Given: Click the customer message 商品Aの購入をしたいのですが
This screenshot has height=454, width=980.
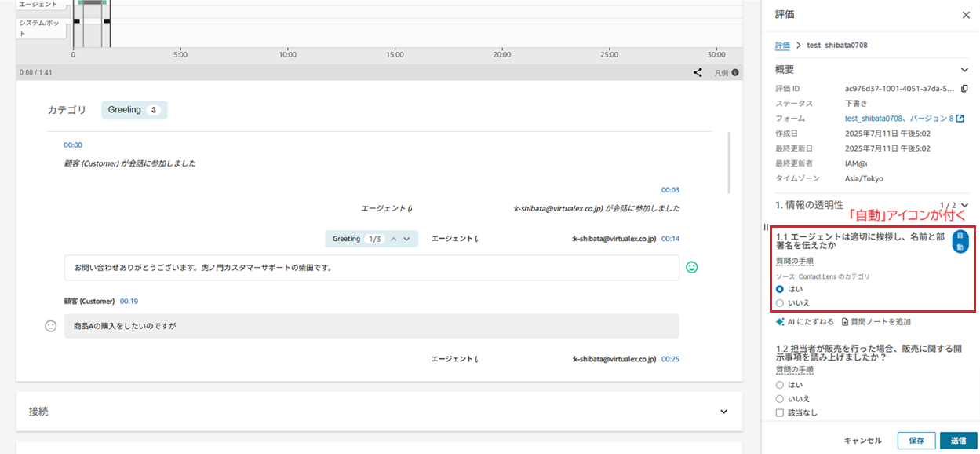Looking at the screenshot, I should [371, 326].
